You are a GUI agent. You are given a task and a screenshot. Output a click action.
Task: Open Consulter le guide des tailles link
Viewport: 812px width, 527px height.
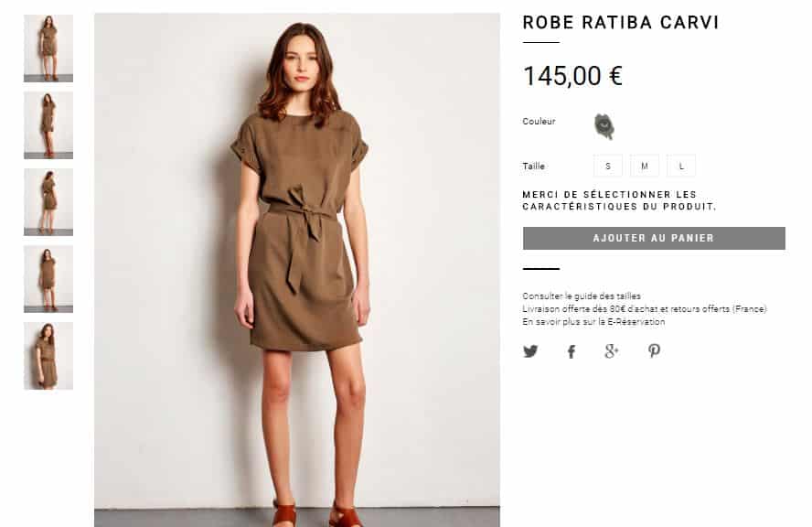[x=582, y=296]
